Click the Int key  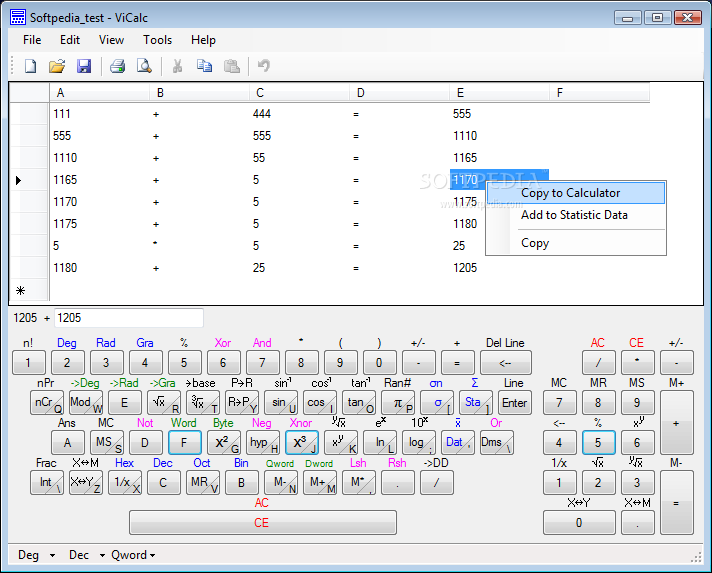(47, 483)
